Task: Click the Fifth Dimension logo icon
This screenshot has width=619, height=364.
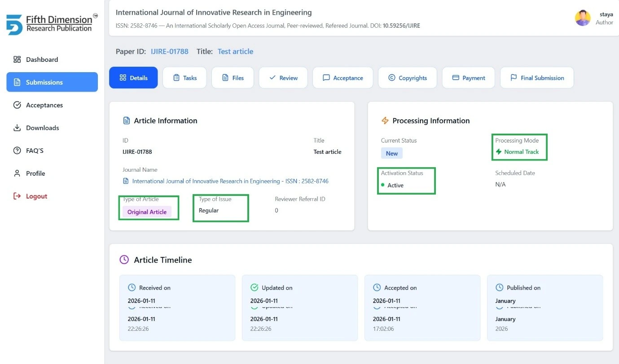Action: [x=14, y=25]
